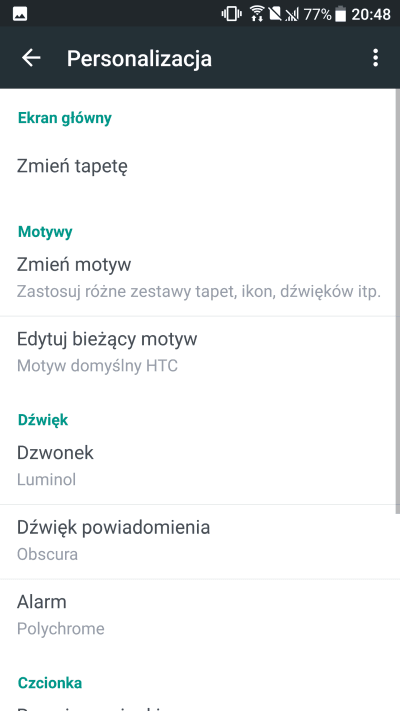Open Zmień tapetę option

pos(198,166)
